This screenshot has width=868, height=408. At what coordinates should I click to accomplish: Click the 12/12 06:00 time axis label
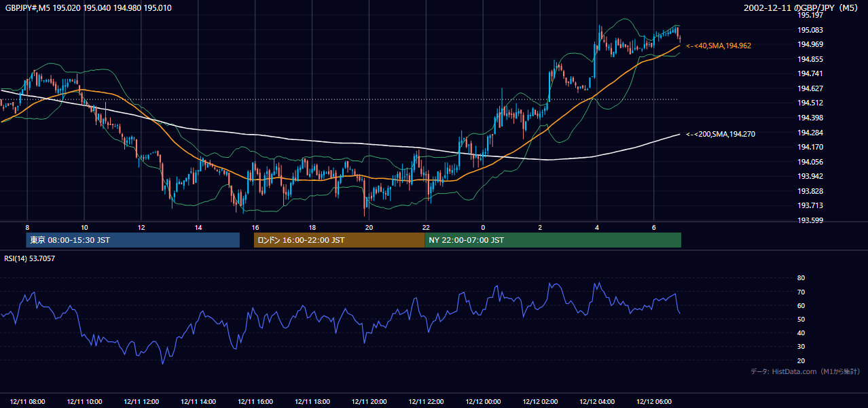(x=655, y=402)
